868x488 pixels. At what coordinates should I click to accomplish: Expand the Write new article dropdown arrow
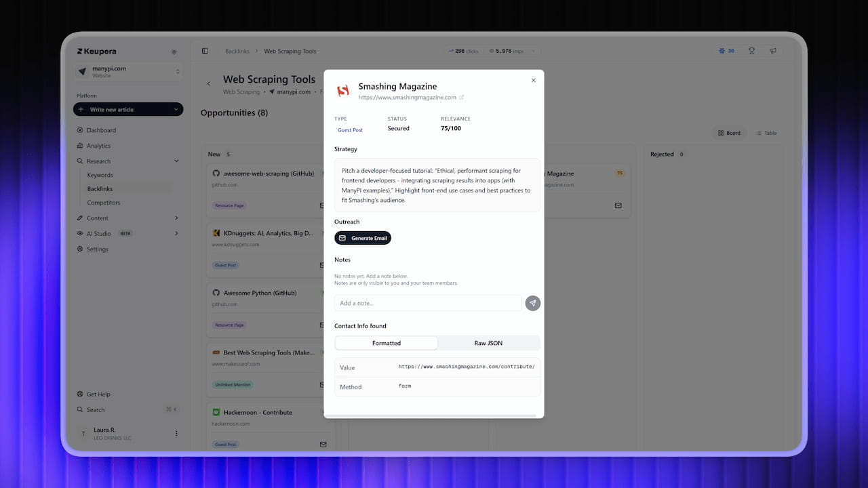coord(176,109)
